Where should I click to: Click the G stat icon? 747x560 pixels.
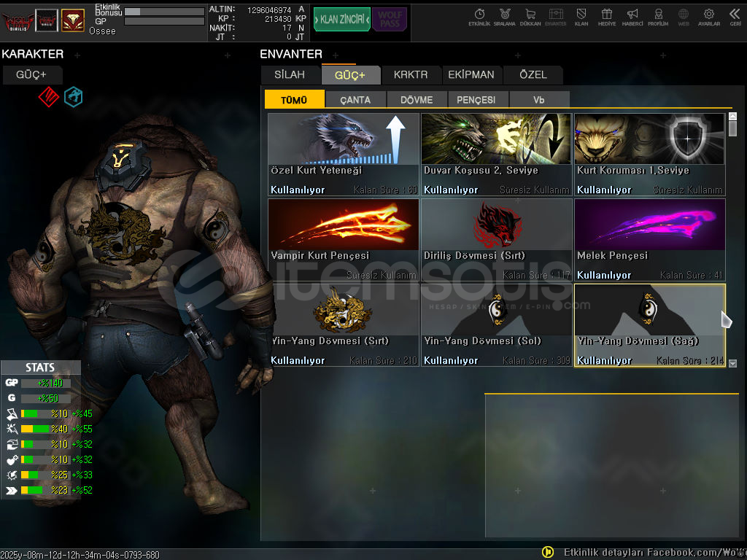[x=12, y=398]
